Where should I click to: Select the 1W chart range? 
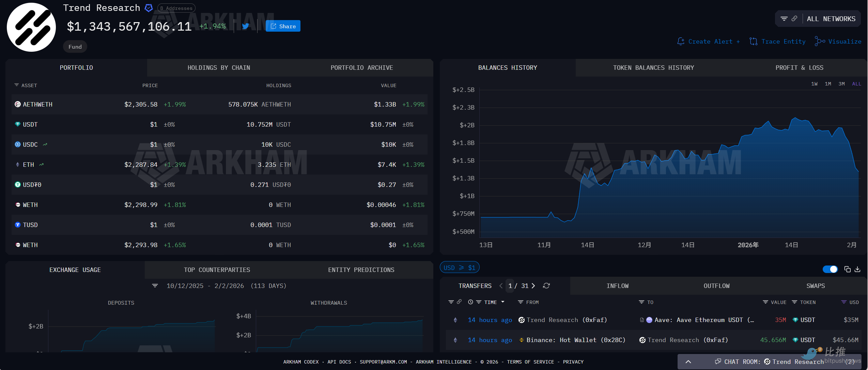pyautogui.click(x=814, y=84)
